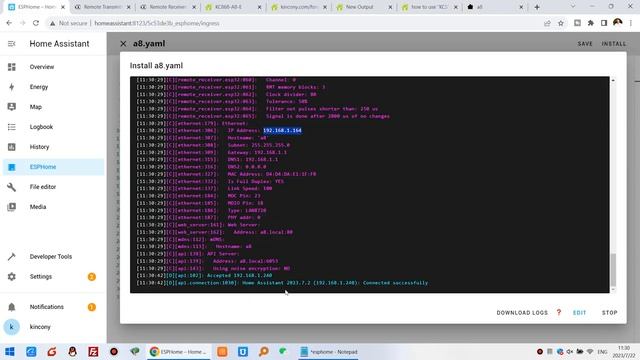Switch to the kincony.com forum tab
The image size is (640, 360).
pyautogui.click(x=298, y=7)
